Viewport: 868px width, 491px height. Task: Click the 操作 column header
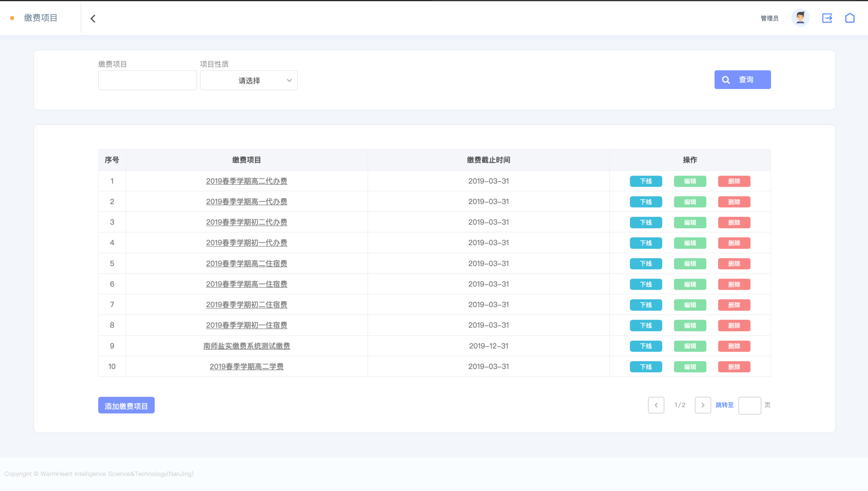tap(690, 160)
